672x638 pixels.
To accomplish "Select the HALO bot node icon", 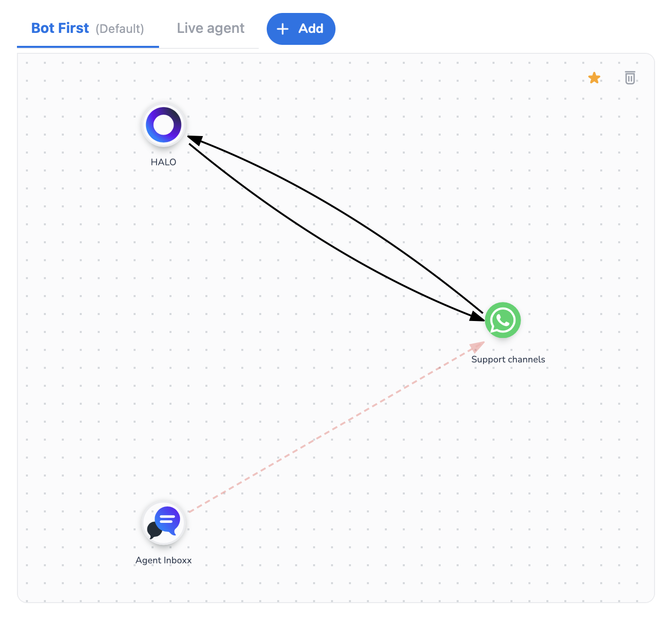I will 164,125.
